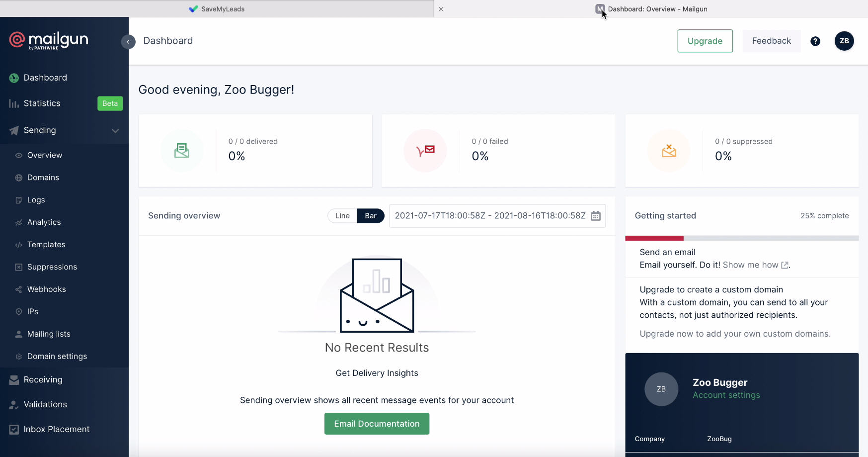Click the Statistics bar chart icon
The height and width of the screenshot is (457, 868).
click(14, 103)
